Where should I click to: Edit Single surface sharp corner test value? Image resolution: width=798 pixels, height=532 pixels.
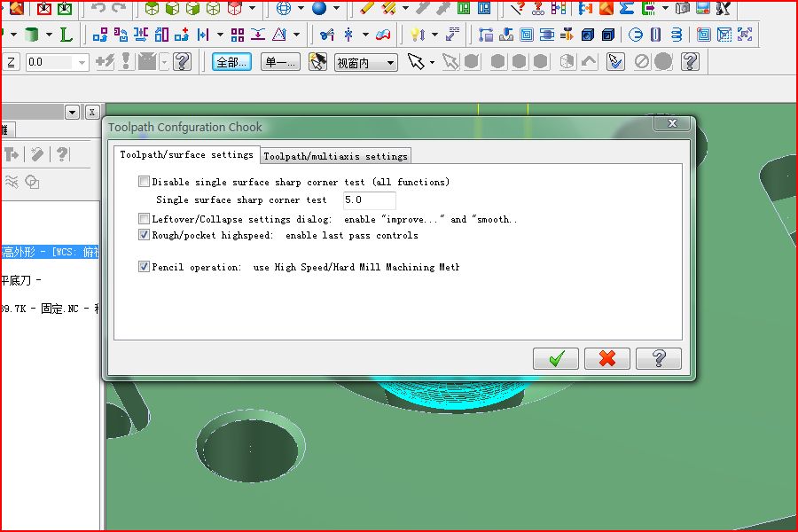[x=370, y=200]
